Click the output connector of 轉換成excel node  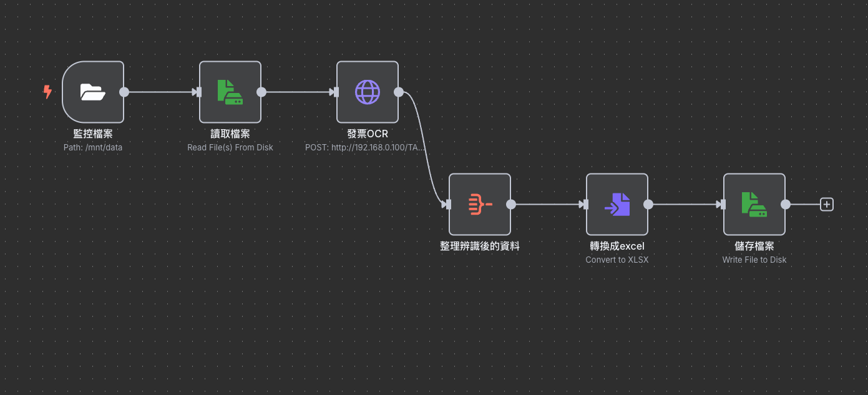(x=648, y=204)
